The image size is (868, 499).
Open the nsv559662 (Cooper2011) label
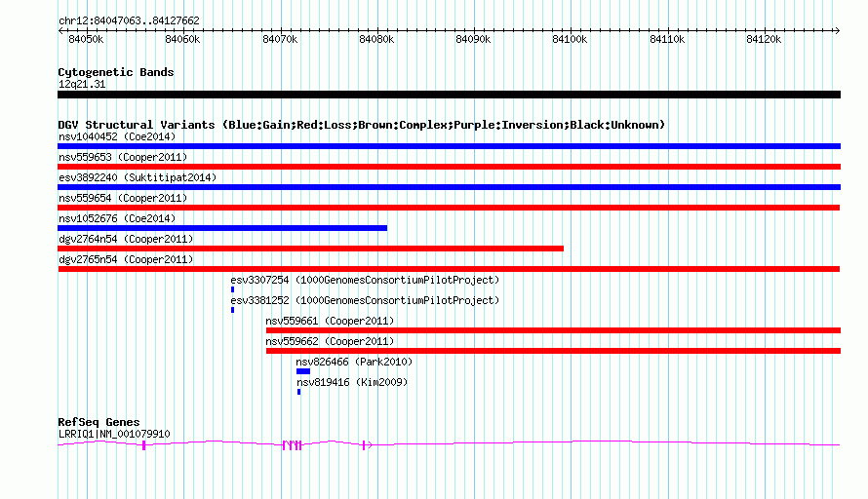coord(330,341)
